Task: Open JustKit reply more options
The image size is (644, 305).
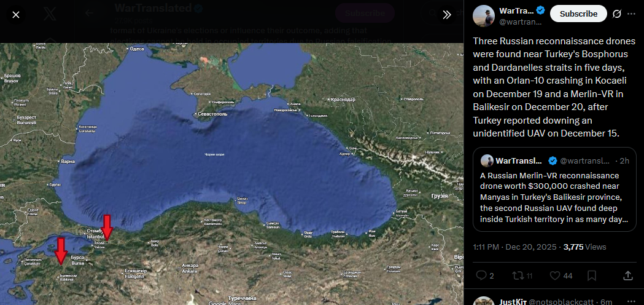Action: point(631,302)
